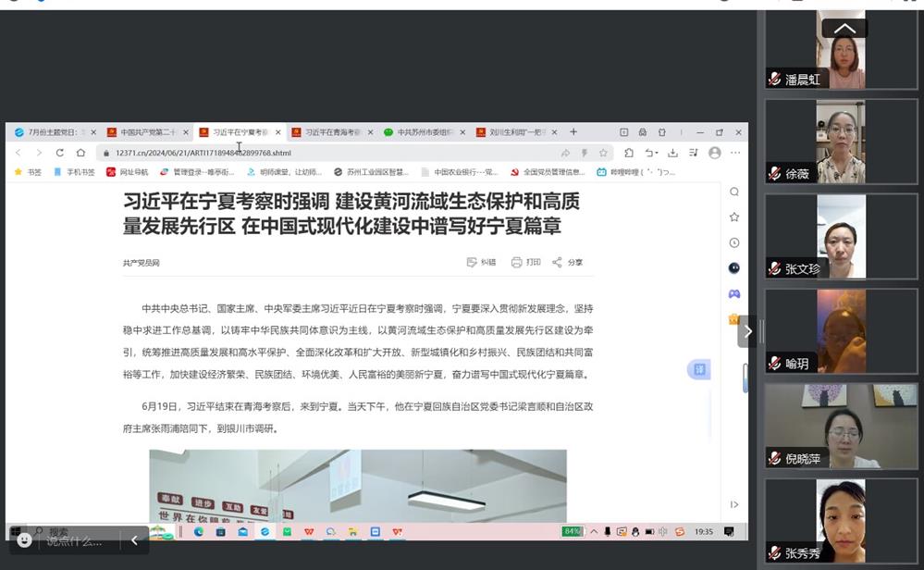Screen dimensions: 924x570
Task: Switch to the 习近平在青海考察 tab
Action: pos(332,132)
